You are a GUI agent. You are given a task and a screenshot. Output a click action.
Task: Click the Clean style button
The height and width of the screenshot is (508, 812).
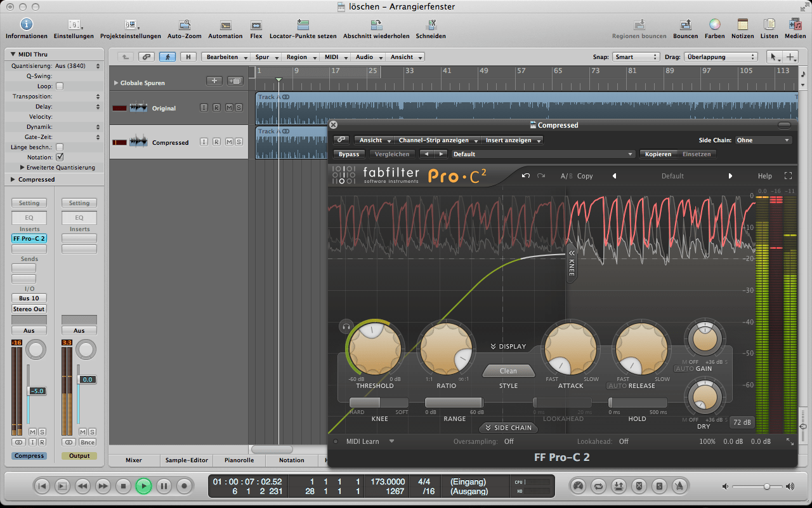tap(508, 371)
